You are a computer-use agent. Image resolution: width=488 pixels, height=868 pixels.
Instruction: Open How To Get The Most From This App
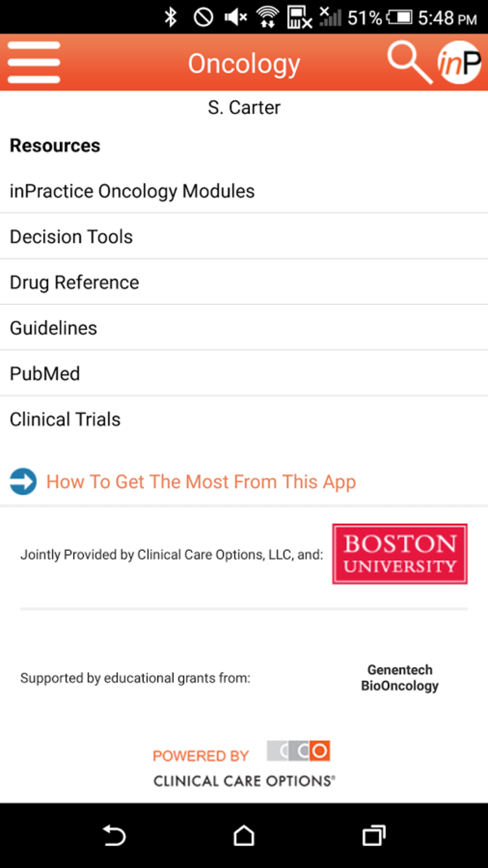[201, 482]
